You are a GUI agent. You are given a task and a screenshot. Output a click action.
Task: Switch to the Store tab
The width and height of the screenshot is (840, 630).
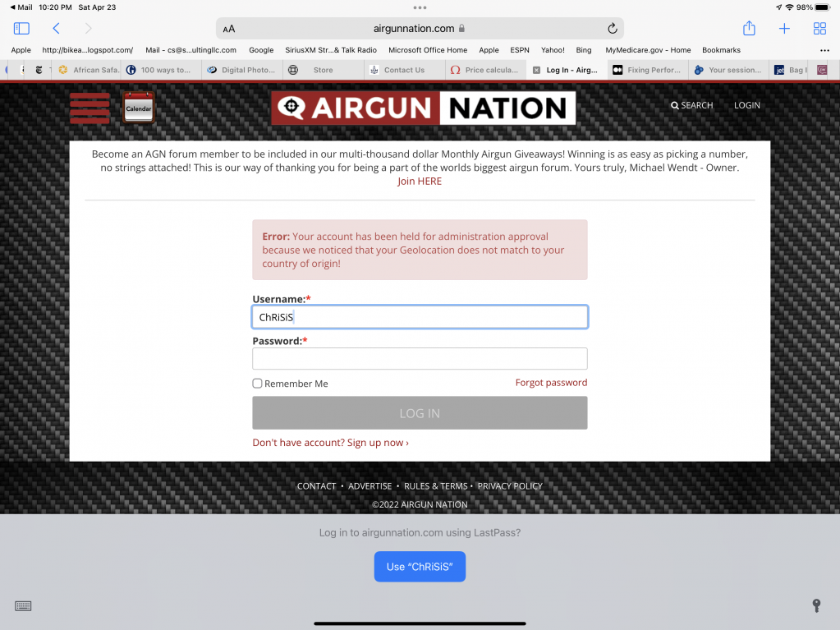coord(323,70)
